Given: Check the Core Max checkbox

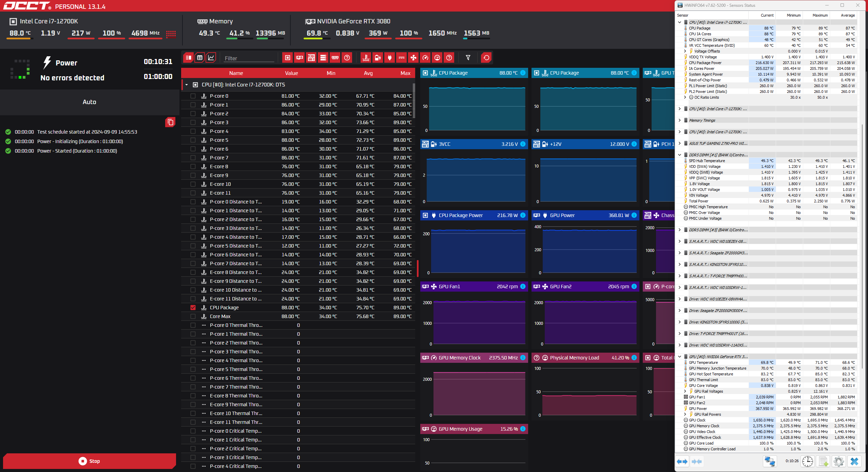Looking at the screenshot, I should click(x=193, y=316).
